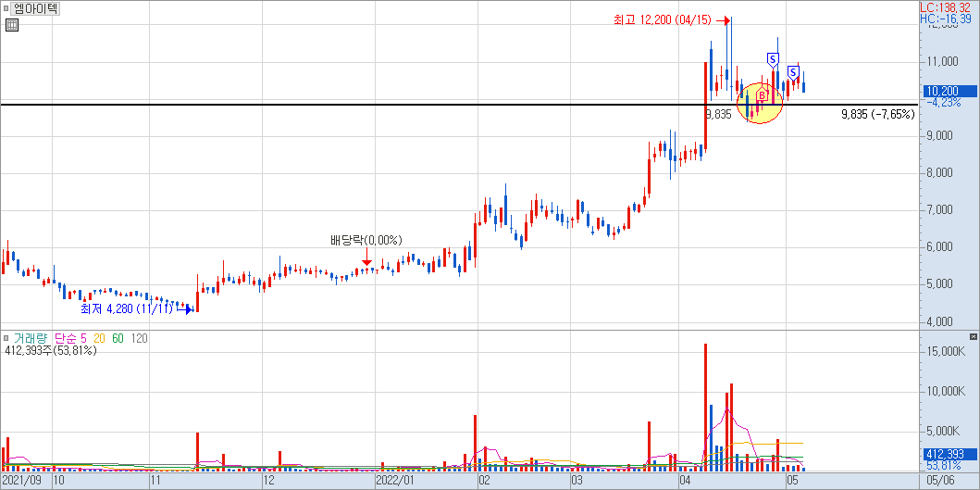The width and height of the screenshot is (980, 490).
Task: Click the 9,835 (-7.65%) line label
Action: [878, 114]
